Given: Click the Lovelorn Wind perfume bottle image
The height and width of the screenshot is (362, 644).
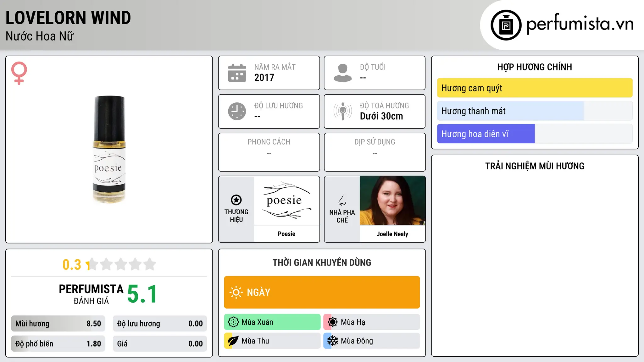Looking at the screenshot, I should pyautogui.click(x=109, y=149).
